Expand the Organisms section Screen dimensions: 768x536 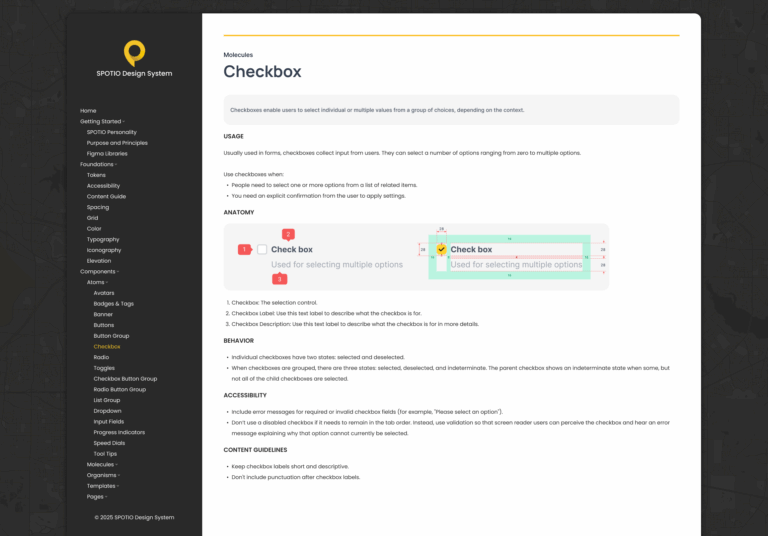pyautogui.click(x=103, y=476)
